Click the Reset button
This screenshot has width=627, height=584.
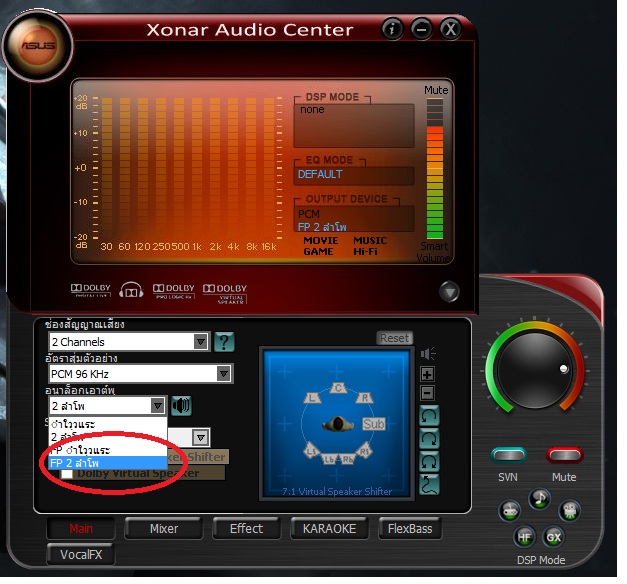(394, 338)
